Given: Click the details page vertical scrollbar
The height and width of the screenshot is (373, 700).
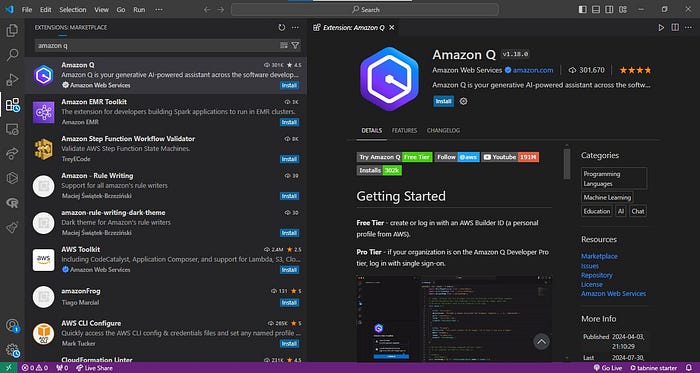Looking at the screenshot, I should point(567,164).
